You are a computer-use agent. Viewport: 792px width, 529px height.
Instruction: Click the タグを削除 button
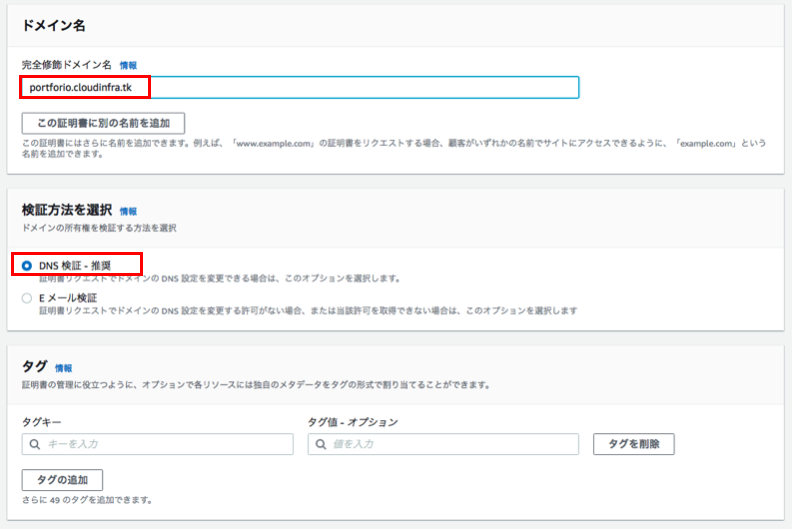634,444
